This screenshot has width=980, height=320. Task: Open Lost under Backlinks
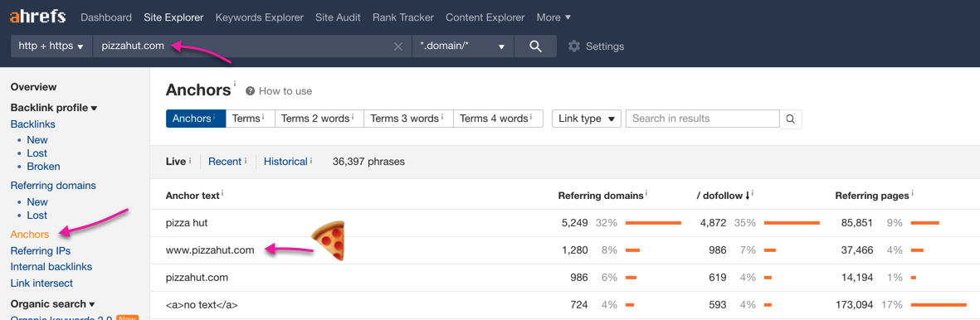(x=37, y=153)
